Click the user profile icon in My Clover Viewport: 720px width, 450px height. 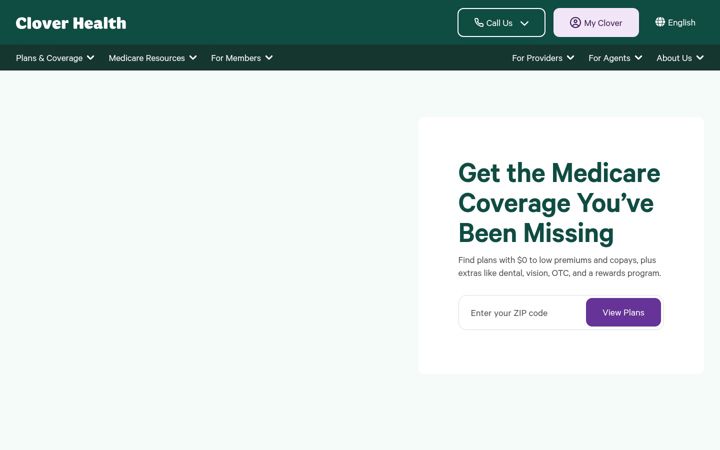[x=575, y=22]
